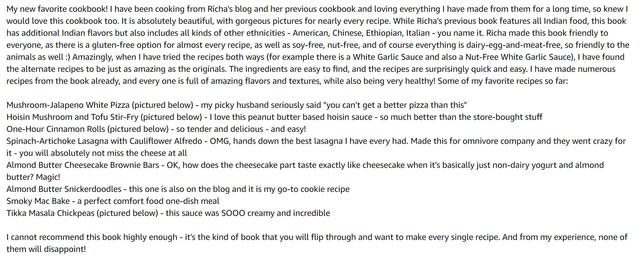Click the "Almond Butter Snickerdoodles" recipe name
Screen dimensions: 644x256
point(64,189)
